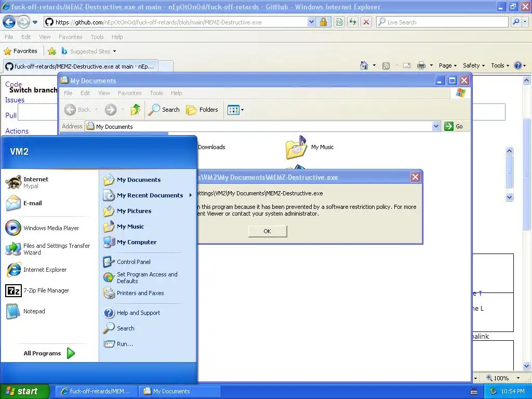Click the Live Search box
The image size is (532, 399).
pyautogui.click(x=442, y=22)
